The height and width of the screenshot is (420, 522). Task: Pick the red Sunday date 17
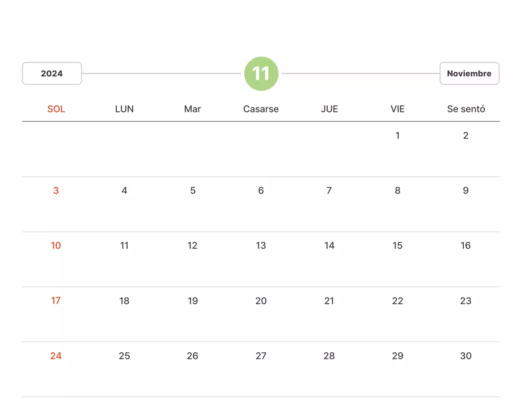click(56, 301)
